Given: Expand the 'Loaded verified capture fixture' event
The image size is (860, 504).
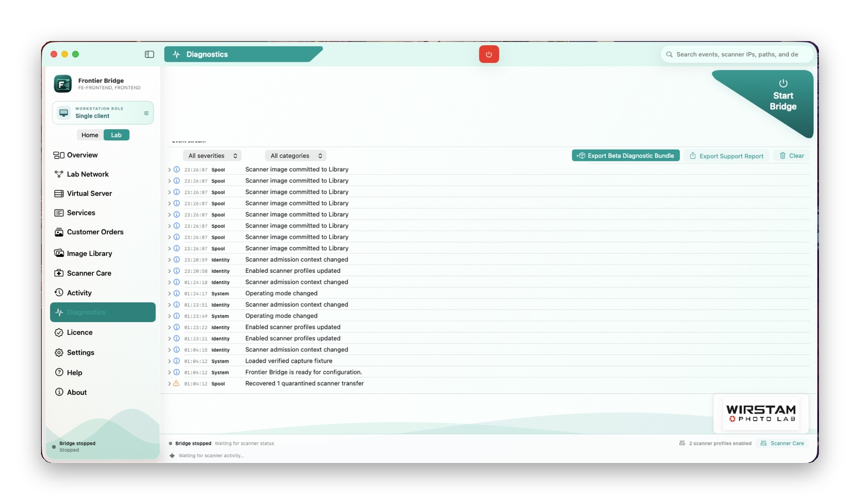Looking at the screenshot, I should (170, 361).
